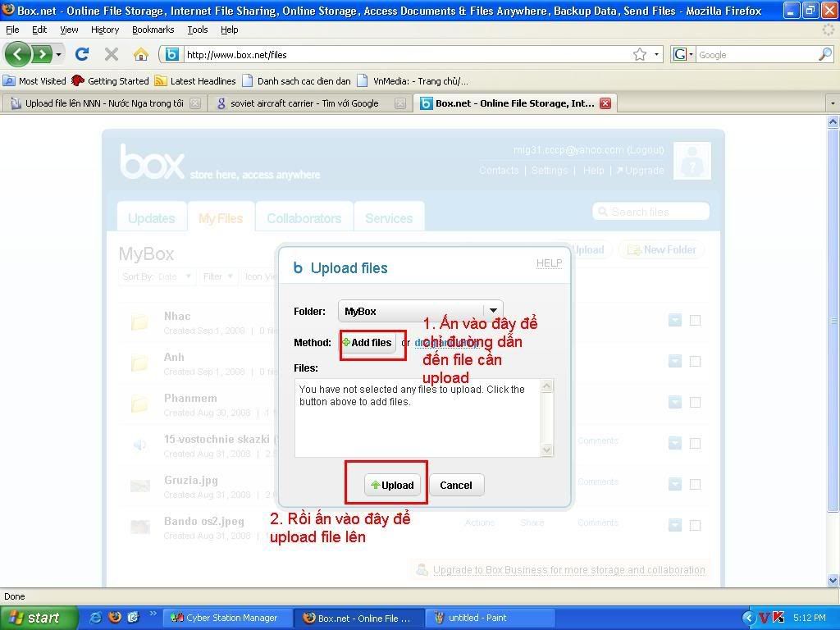Open the Anh folder actions dropdown arrow

coord(674,361)
